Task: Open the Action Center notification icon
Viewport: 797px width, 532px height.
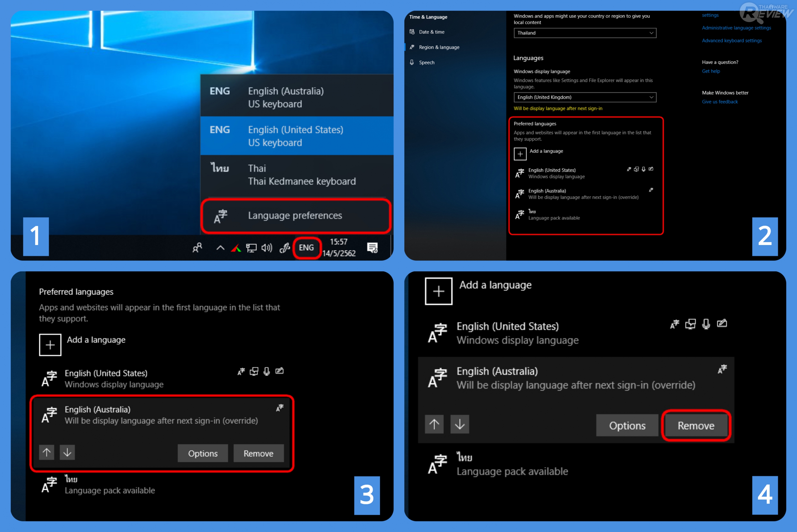Action: pos(372,248)
